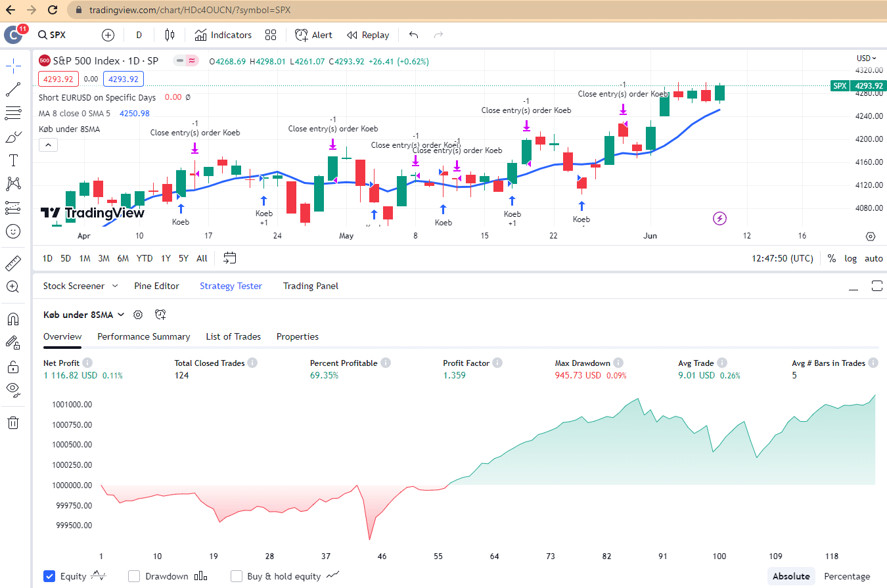The height and width of the screenshot is (588, 887).
Task: Toggle auto scale mode
Action: coord(874,258)
